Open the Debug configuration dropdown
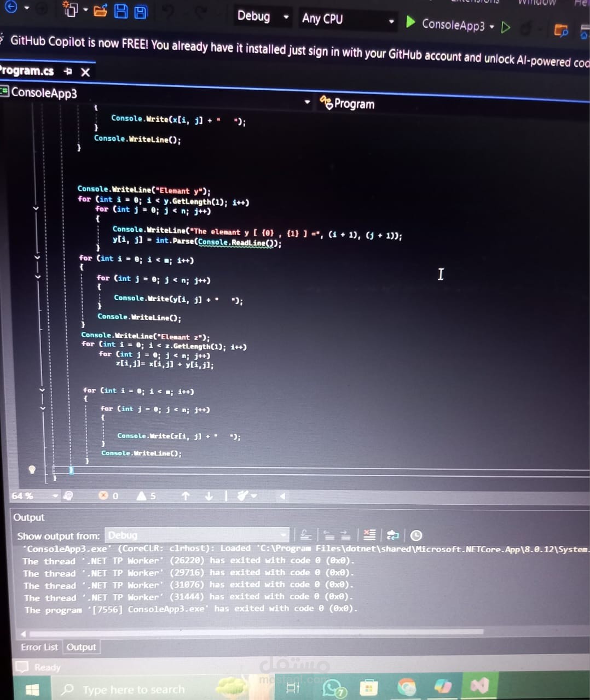Image resolution: width=590 pixels, height=700 pixels. [x=262, y=16]
